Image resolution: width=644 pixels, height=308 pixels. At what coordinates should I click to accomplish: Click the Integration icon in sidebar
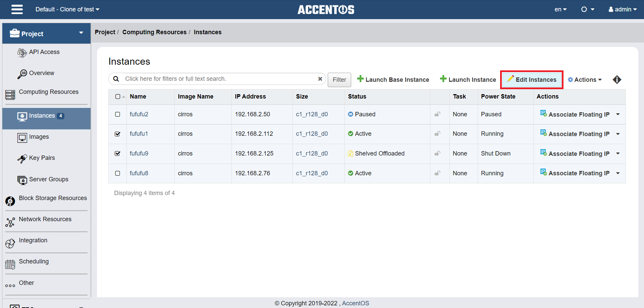pyautogui.click(x=10, y=243)
